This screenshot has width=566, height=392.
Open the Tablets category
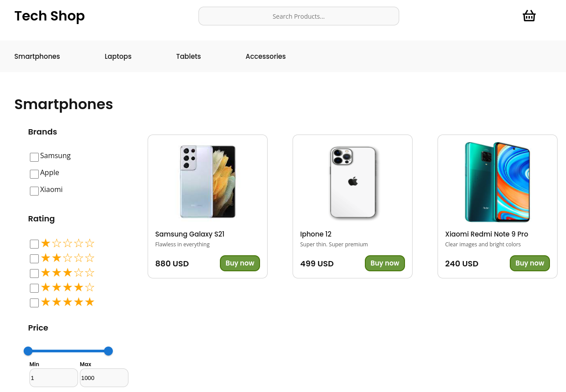tap(188, 56)
